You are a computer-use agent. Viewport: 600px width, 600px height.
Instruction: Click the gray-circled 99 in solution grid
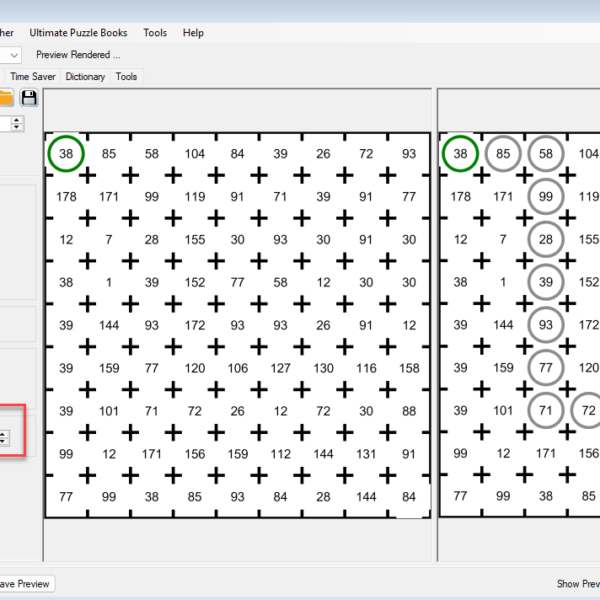point(546,197)
